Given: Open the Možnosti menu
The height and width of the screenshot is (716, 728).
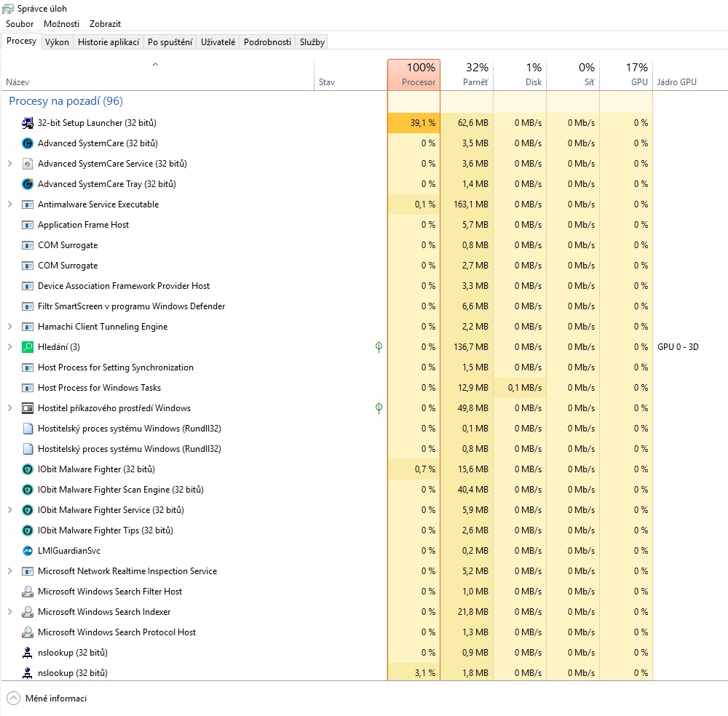Looking at the screenshot, I should [x=61, y=24].
